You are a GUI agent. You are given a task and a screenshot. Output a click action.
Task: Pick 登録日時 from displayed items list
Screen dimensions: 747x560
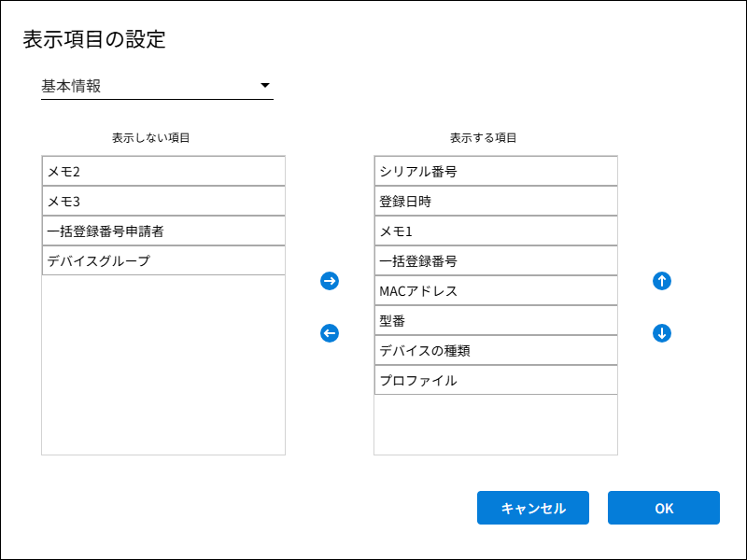pos(496,202)
